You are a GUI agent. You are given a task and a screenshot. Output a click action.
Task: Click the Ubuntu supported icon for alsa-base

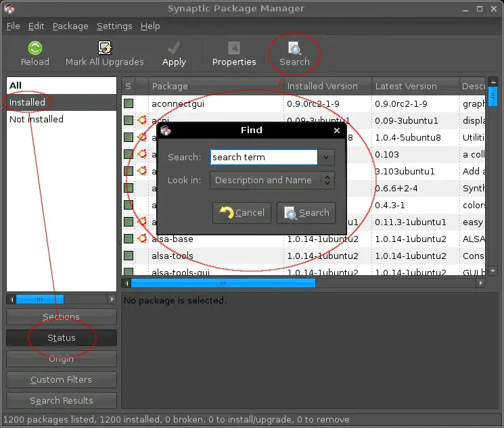pos(142,239)
